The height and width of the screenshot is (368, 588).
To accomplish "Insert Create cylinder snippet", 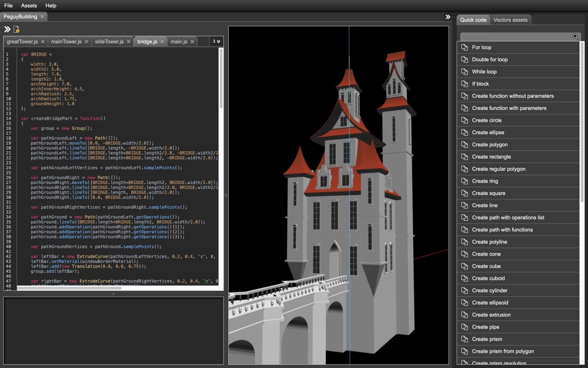I will point(518,291).
